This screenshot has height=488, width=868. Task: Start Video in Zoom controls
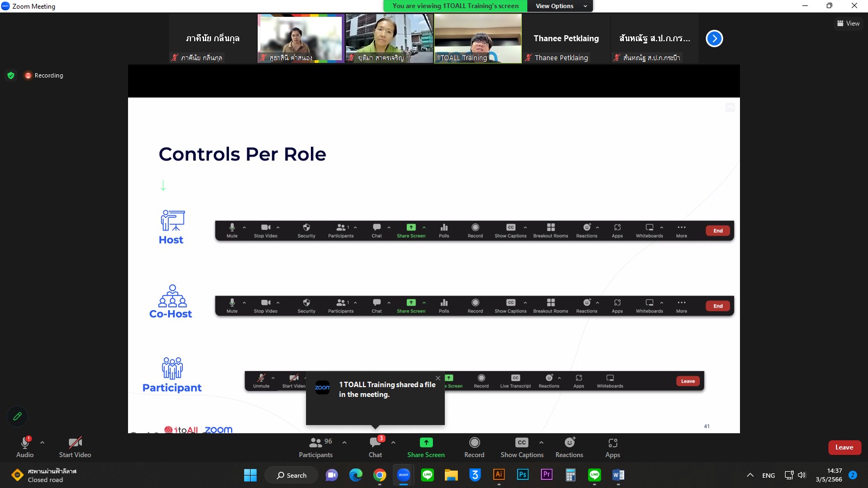point(75,447)
